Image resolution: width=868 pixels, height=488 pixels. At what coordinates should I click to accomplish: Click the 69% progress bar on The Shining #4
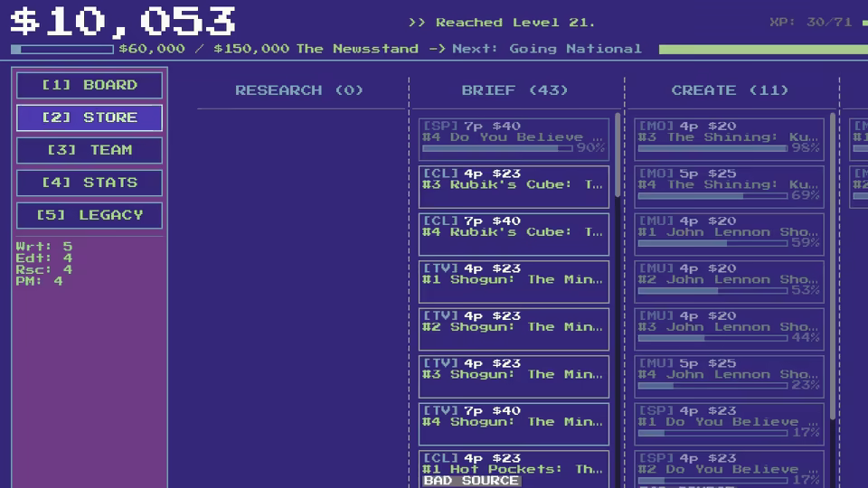[712, 196]
